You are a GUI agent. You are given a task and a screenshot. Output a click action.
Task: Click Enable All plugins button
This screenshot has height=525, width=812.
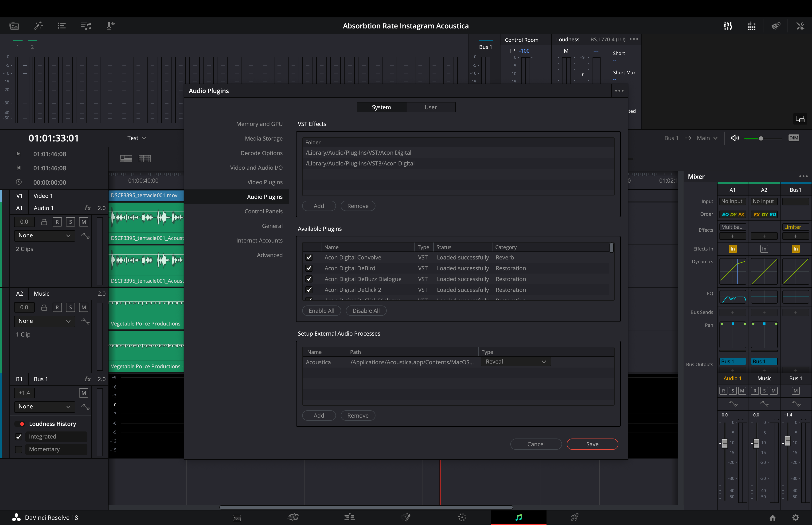pyautogui.click(x=321, y=311)
